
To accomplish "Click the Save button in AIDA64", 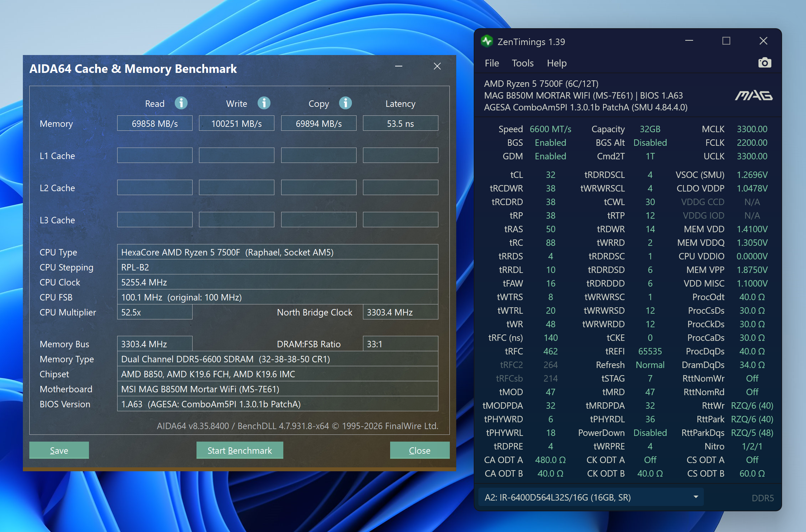I will point(59,450).
